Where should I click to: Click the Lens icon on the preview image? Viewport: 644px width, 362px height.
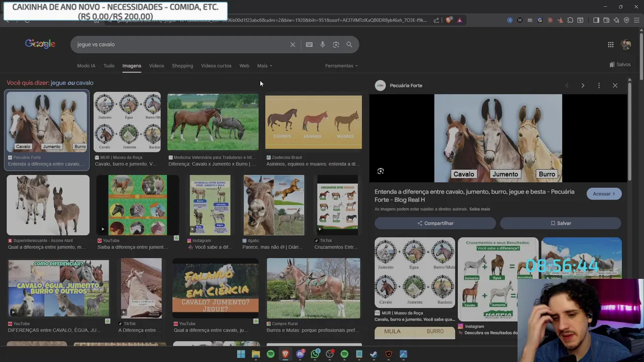tap(380, 171)
